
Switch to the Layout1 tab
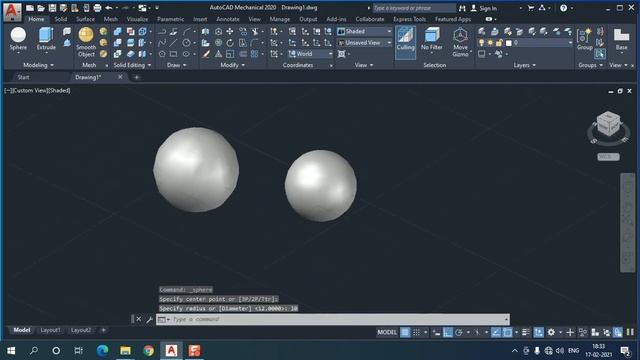[50, 330]
